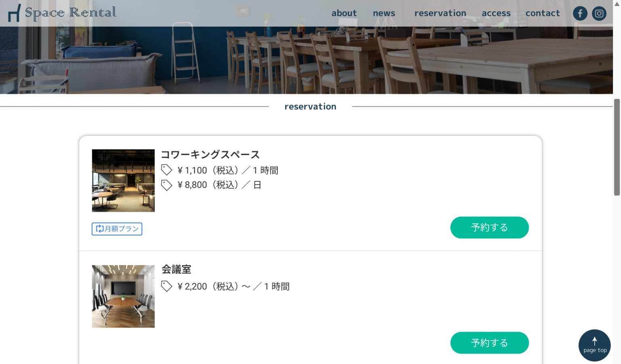Select contact in the navigation bar
This screenshot has width=621, height=364.
coord(543,13)
